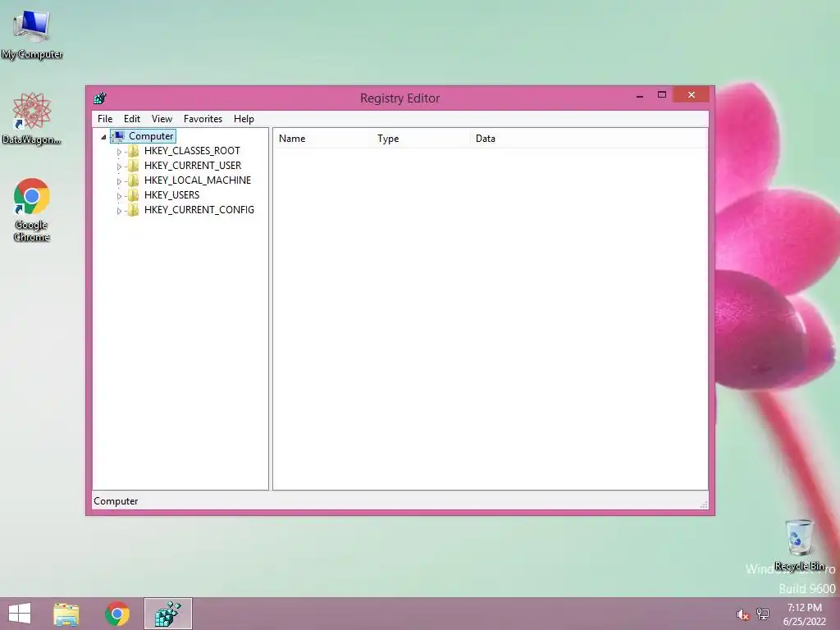Click the Name column header
Screen dimensions: 840x630
point(322,138)
